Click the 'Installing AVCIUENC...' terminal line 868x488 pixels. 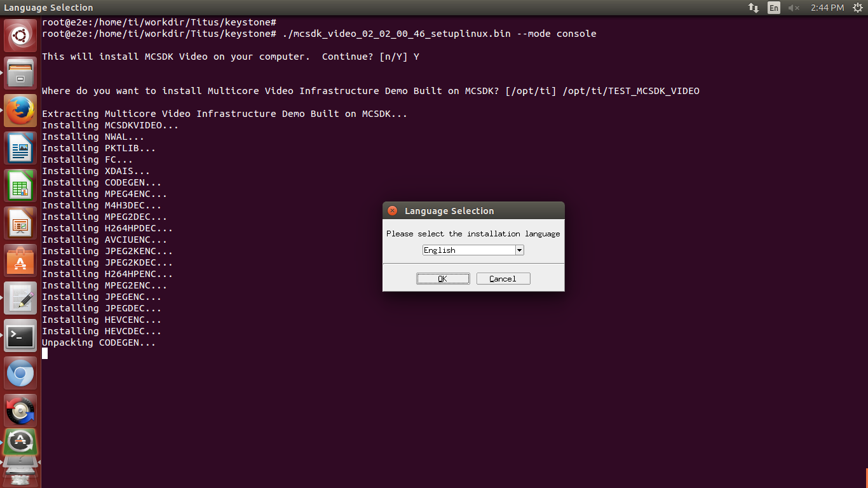coord(104,240)
